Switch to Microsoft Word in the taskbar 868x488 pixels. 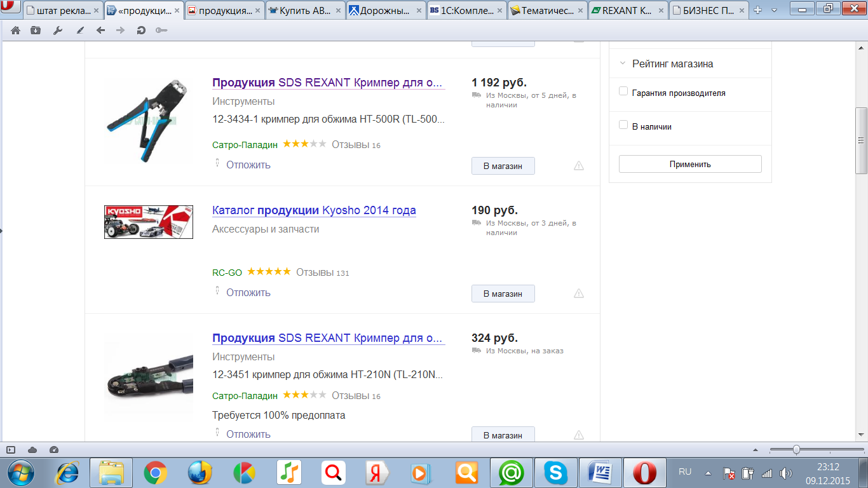pyautogui.click(x=600, y=473)
